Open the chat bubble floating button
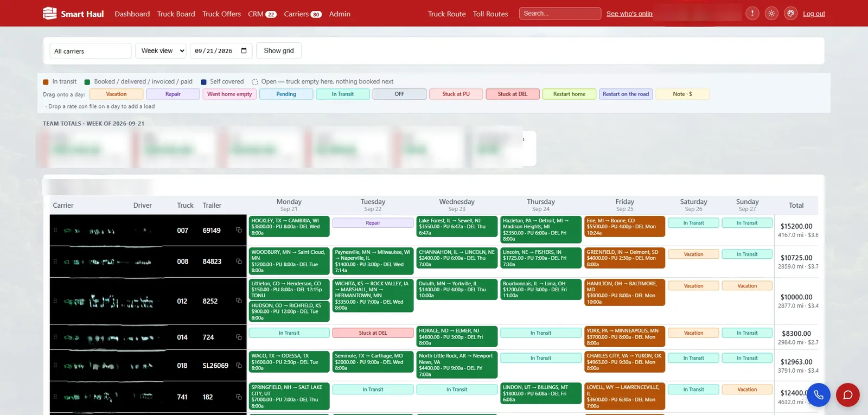868x415 pixels. coord(848,395)
